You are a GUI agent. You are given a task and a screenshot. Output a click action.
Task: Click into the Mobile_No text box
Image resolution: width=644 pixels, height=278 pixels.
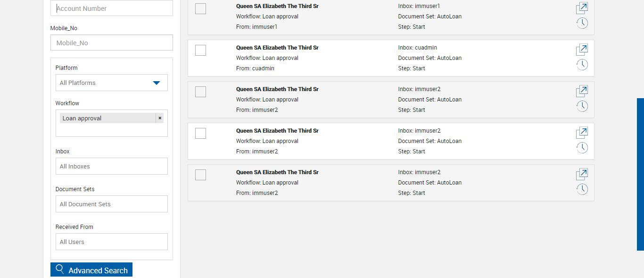pos(112,43)
